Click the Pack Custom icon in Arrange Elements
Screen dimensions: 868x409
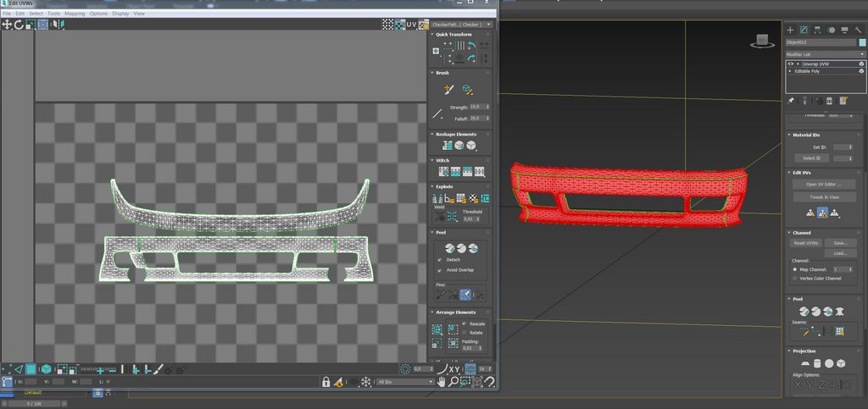(x=437, y=330)
